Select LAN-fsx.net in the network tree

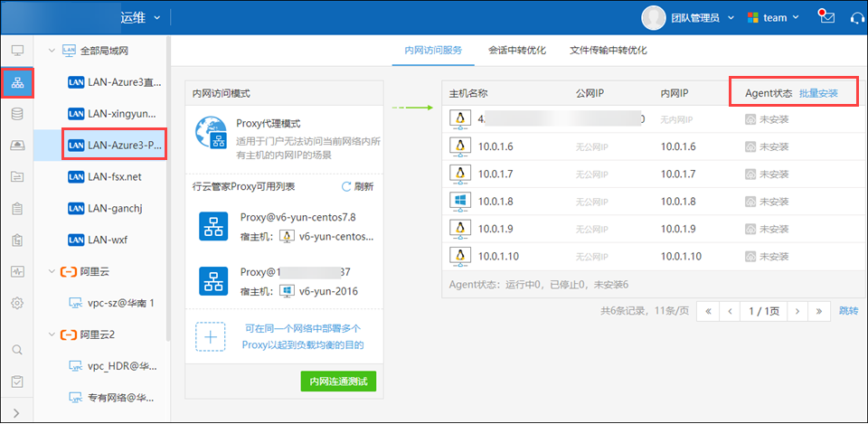tap(114, 176)
